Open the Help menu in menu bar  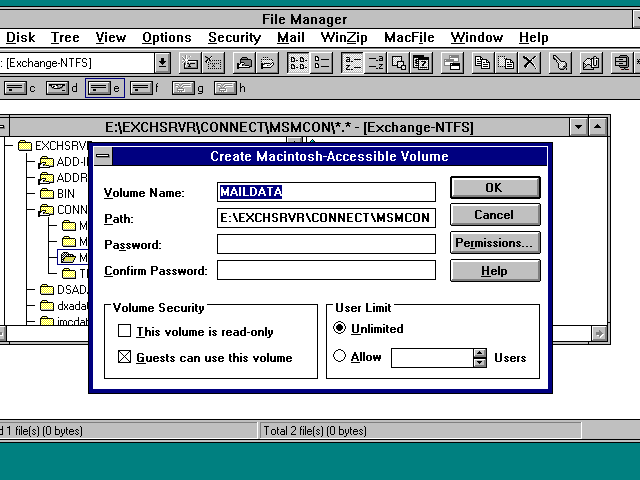533,38
